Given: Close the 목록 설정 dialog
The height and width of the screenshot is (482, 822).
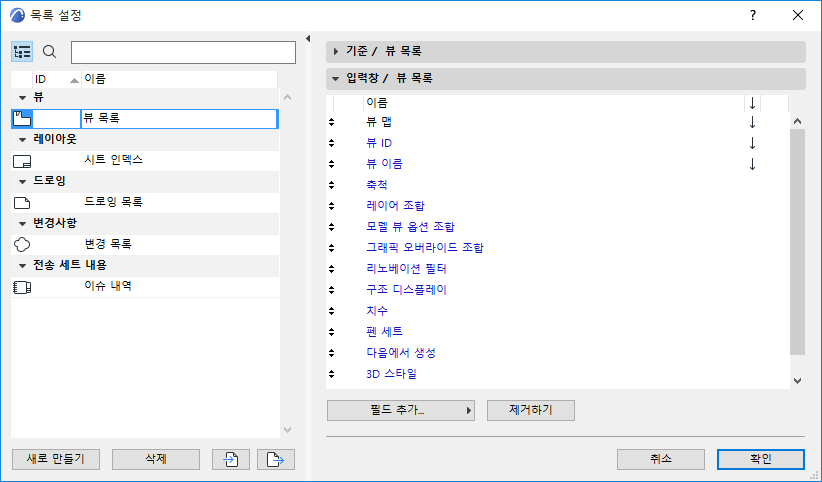Looking at the screenshot, I should [798, 15].
